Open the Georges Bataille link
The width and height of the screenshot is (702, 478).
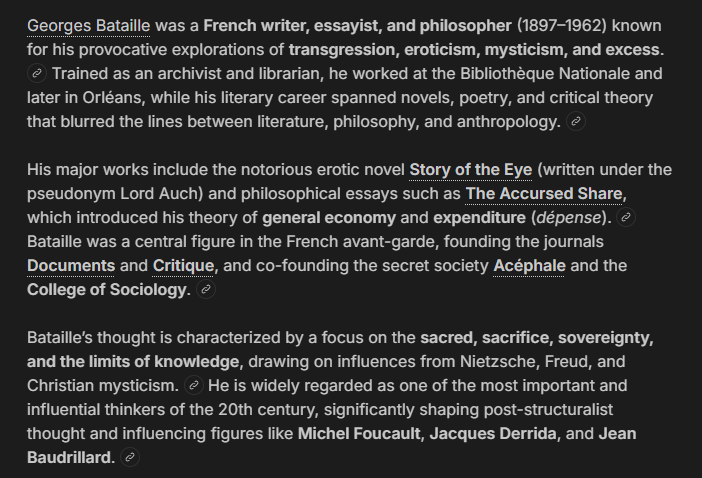(89, 26)
